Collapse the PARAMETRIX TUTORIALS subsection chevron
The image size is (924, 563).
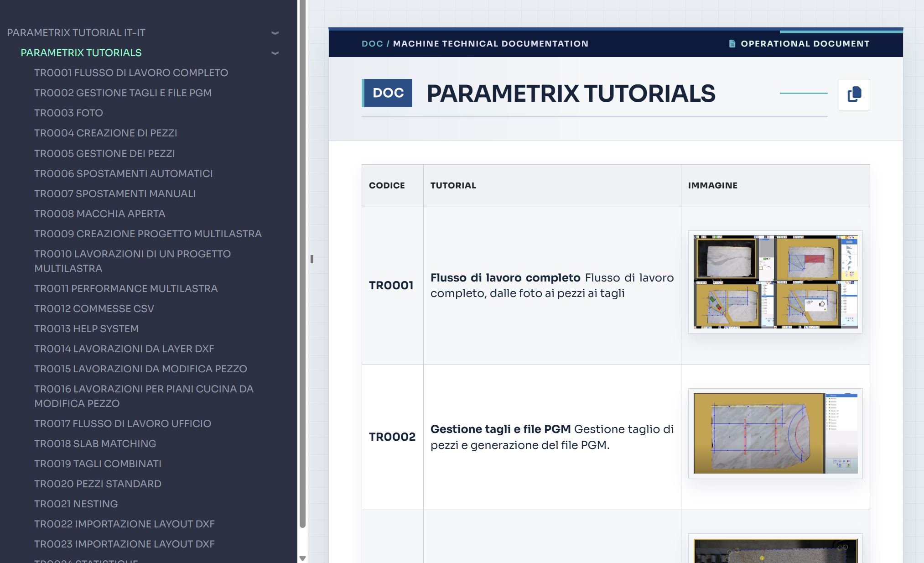(x=275, y=53)
